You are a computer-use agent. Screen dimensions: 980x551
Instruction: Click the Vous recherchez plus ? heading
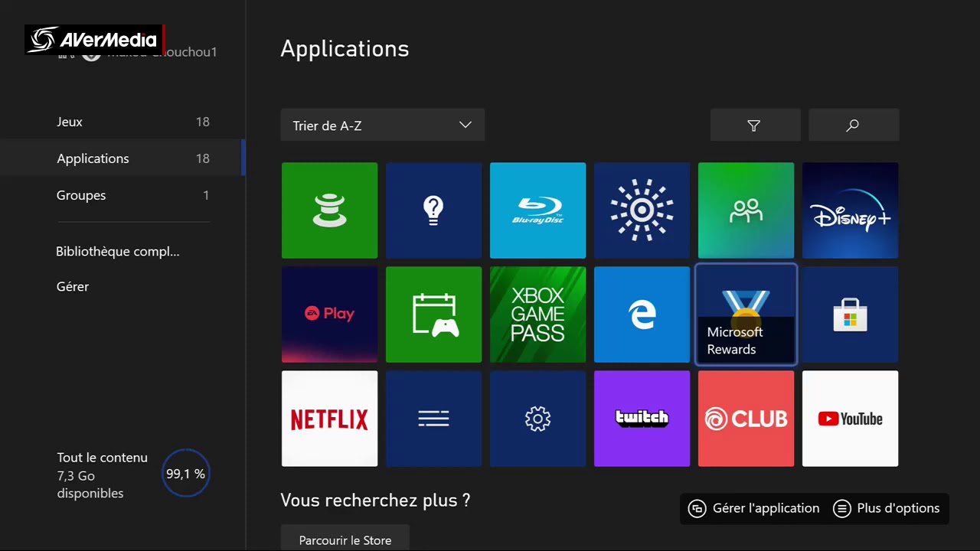tap(375, 500)
